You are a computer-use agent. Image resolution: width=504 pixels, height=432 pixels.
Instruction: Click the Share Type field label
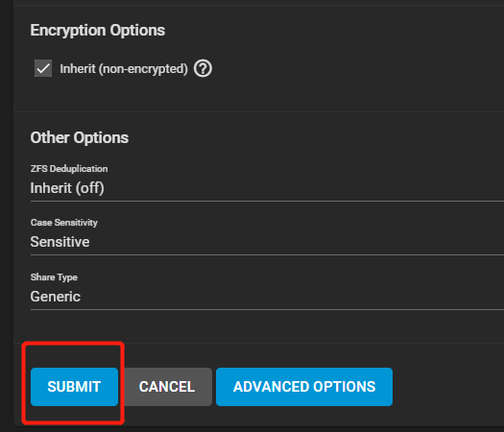(x=54, y=277)
